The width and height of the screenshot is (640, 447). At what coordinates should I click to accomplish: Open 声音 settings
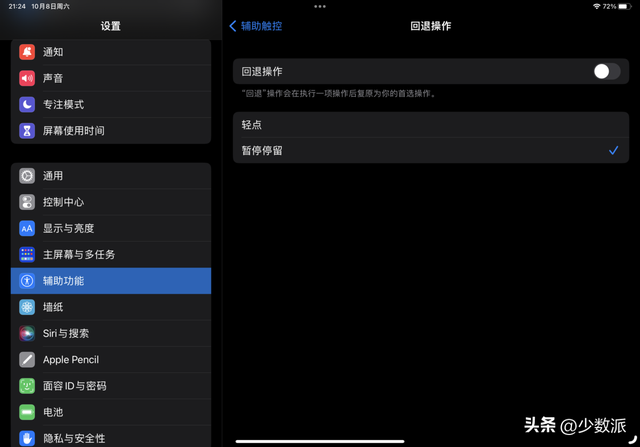point(111,78)
